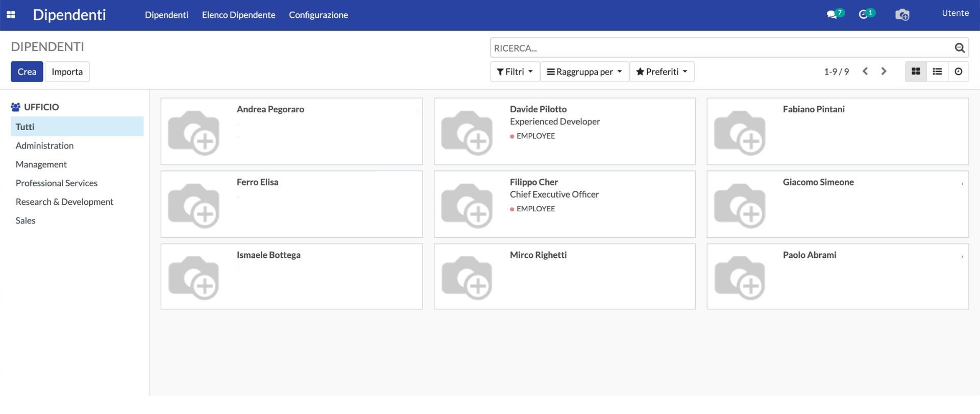Click Giacomo Simeone's photo placeholder
Viewport: 980px width, 414px height.
pyautogui.click(x=740, y=206)
